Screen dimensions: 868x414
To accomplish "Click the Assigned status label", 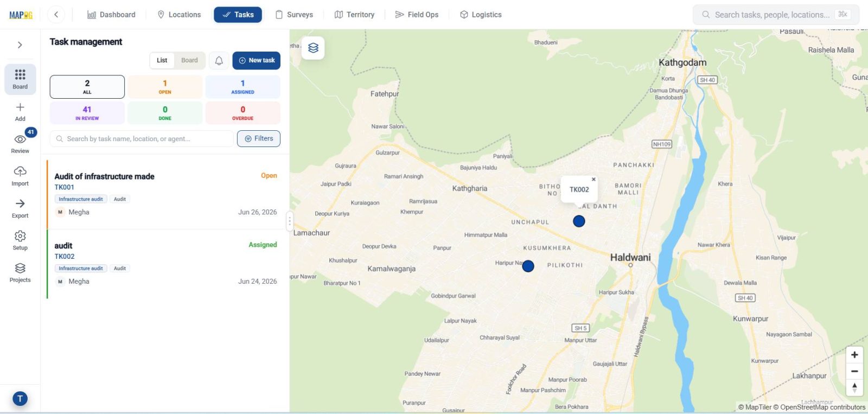I will (x=263, y=245).
